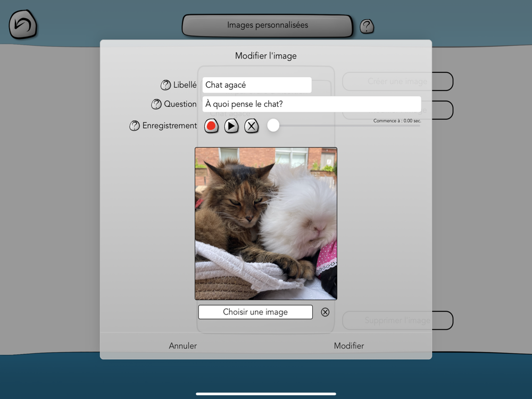532x399 pixels.
Task: Start recording with the red record button
Action: coord(211,126)
